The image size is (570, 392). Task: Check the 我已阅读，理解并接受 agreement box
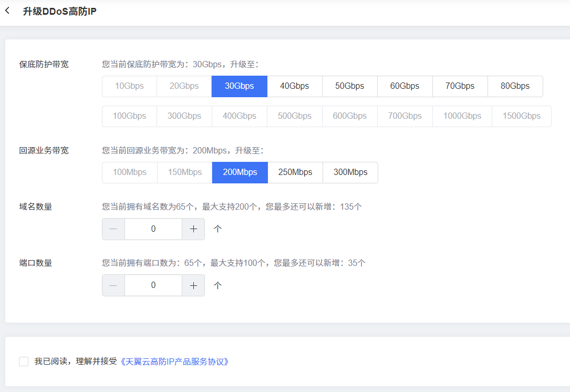[x=24, y=362]
